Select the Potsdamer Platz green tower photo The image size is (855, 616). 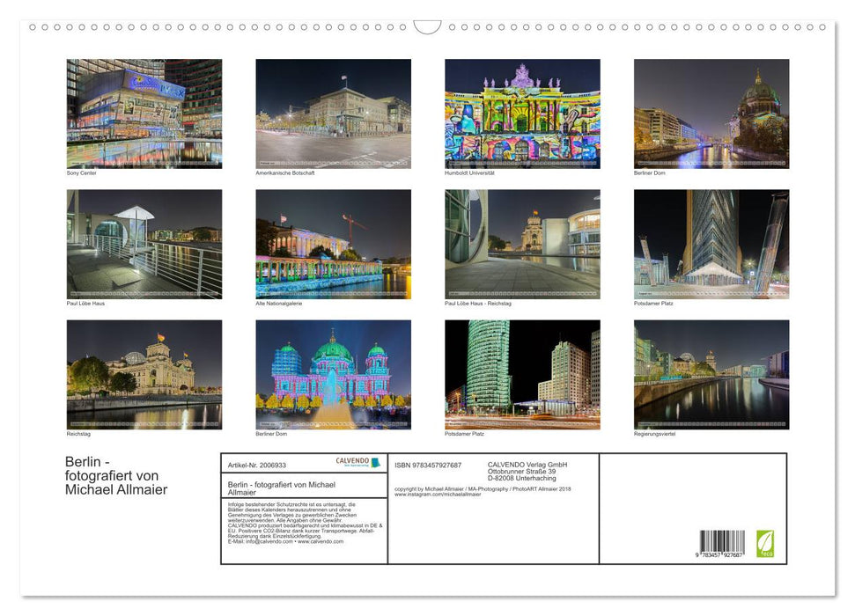point(522,374)
